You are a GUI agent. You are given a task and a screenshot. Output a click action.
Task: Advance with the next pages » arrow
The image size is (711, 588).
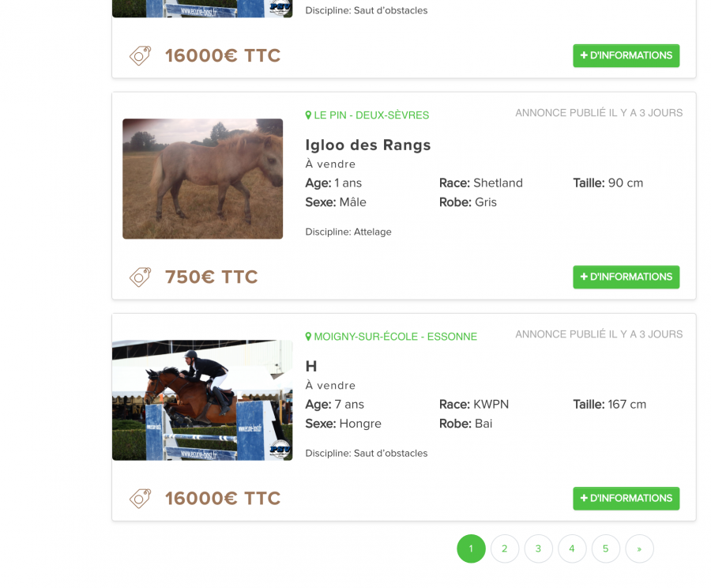[x=639, y=549]
